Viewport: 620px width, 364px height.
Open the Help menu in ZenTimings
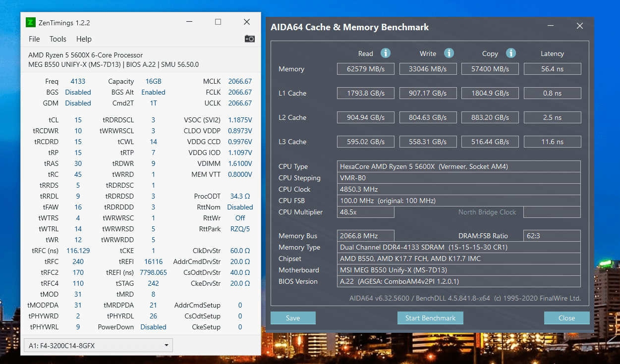84,39
